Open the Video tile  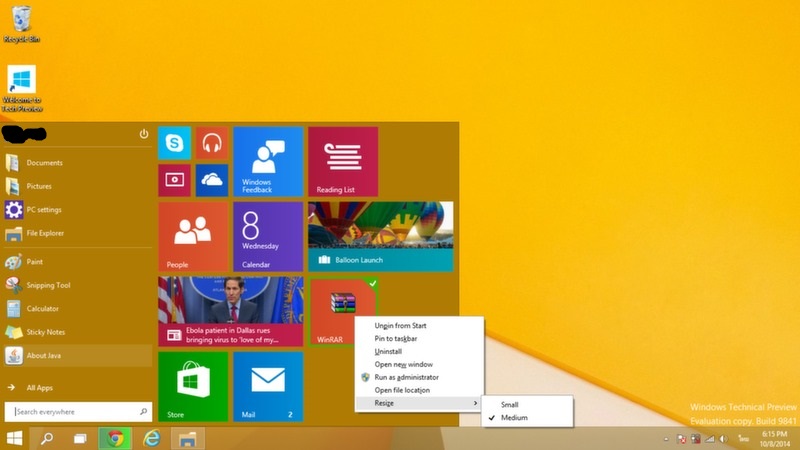[x=174, y=180]
